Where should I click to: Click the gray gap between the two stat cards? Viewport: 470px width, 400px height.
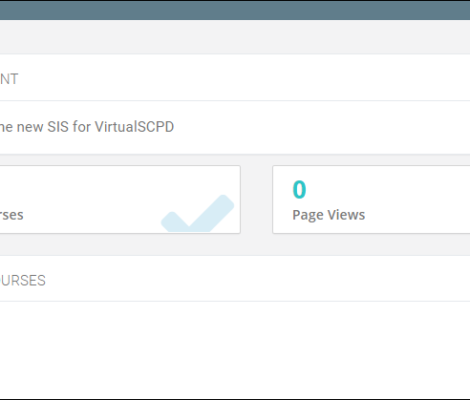click(256, 199)
